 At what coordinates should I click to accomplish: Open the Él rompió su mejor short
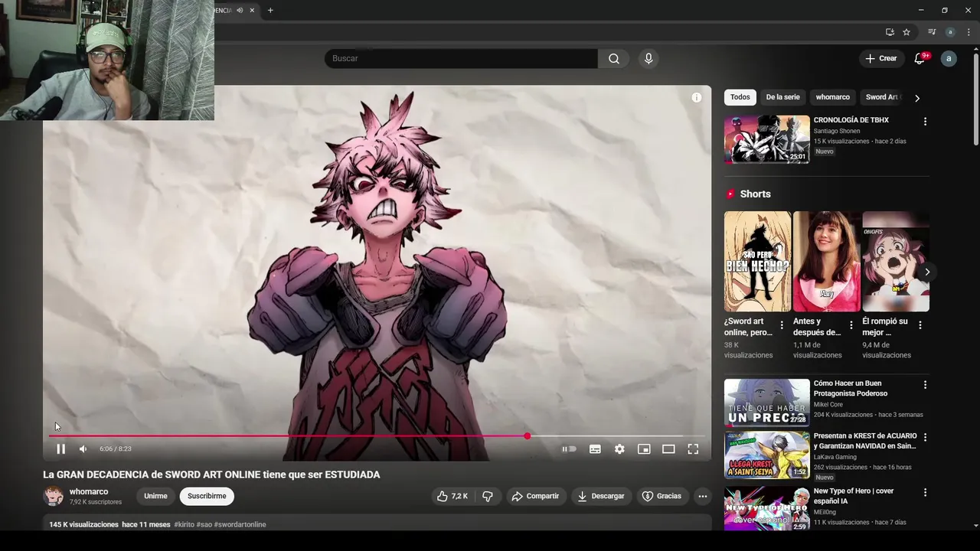click(895, 262)
